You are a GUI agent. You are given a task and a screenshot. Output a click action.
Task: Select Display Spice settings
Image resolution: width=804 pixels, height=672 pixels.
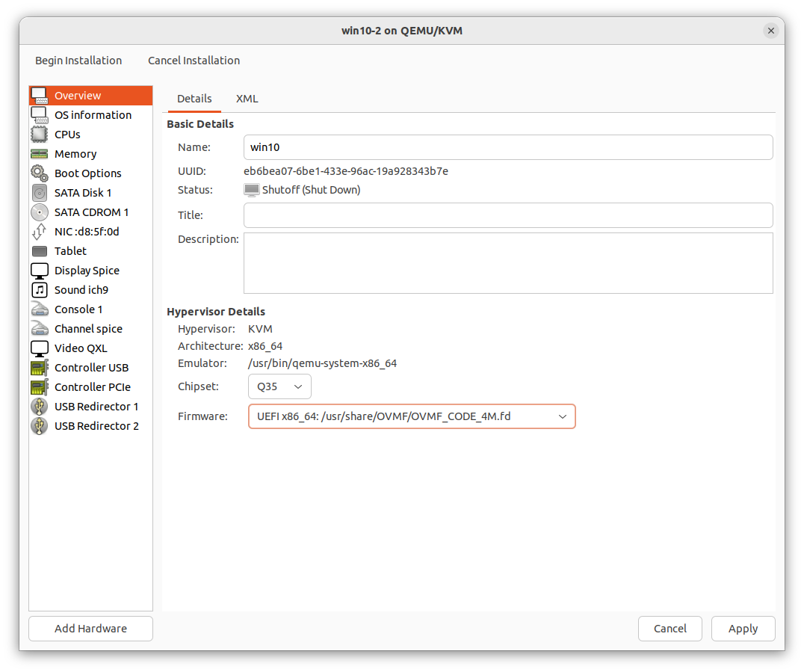[87, 270]
